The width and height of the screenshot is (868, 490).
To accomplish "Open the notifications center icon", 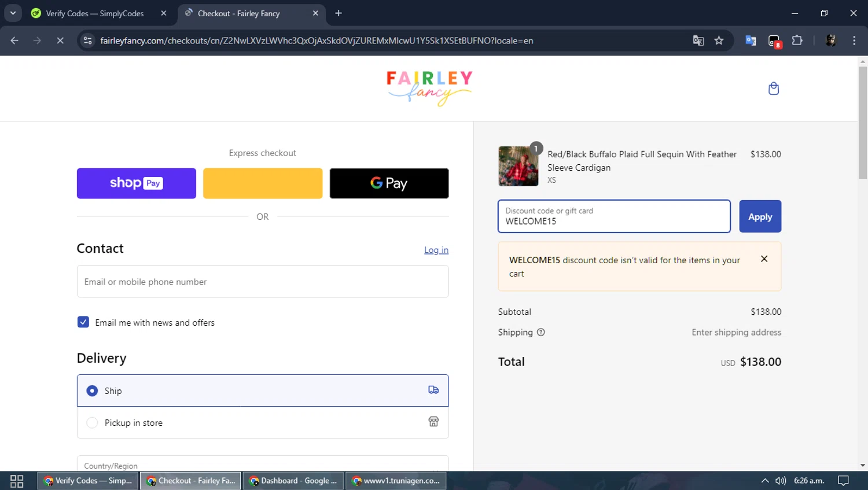I will tap(843, 481).
